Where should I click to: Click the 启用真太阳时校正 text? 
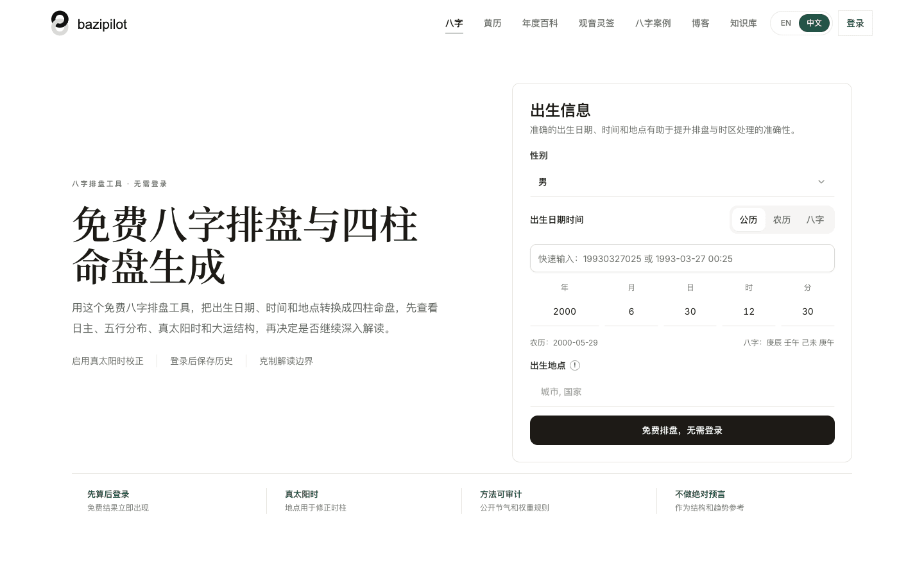108,361
